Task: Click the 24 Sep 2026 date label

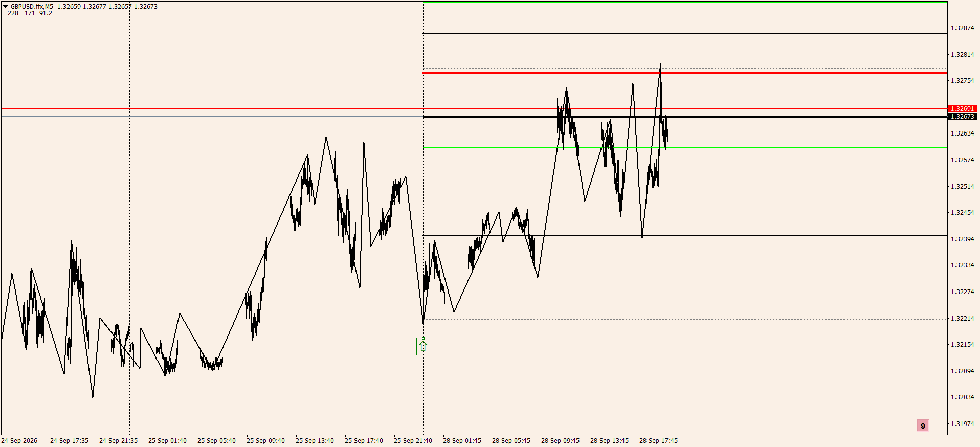Action: (19, 440)
